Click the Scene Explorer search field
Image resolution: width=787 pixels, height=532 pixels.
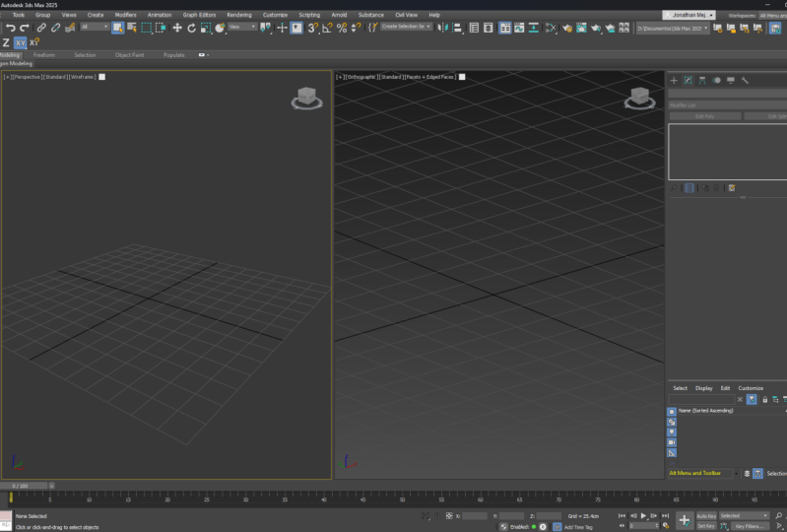(701, 400)
